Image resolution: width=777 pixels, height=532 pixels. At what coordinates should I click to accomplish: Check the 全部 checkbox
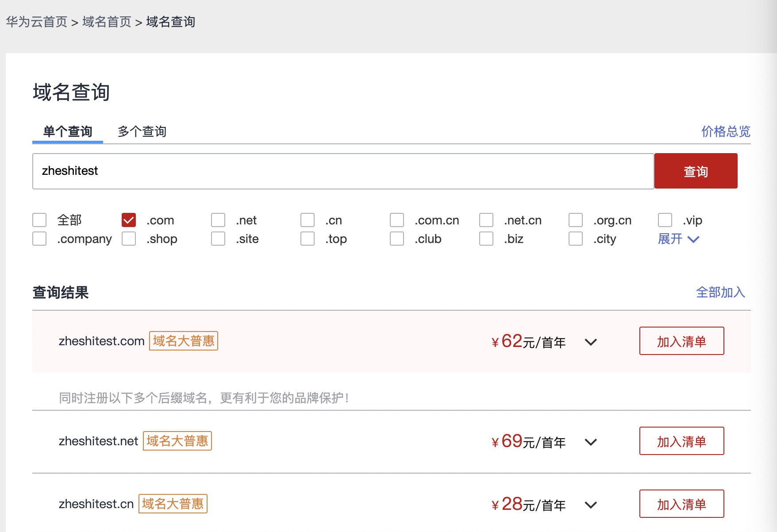[39, 220]
